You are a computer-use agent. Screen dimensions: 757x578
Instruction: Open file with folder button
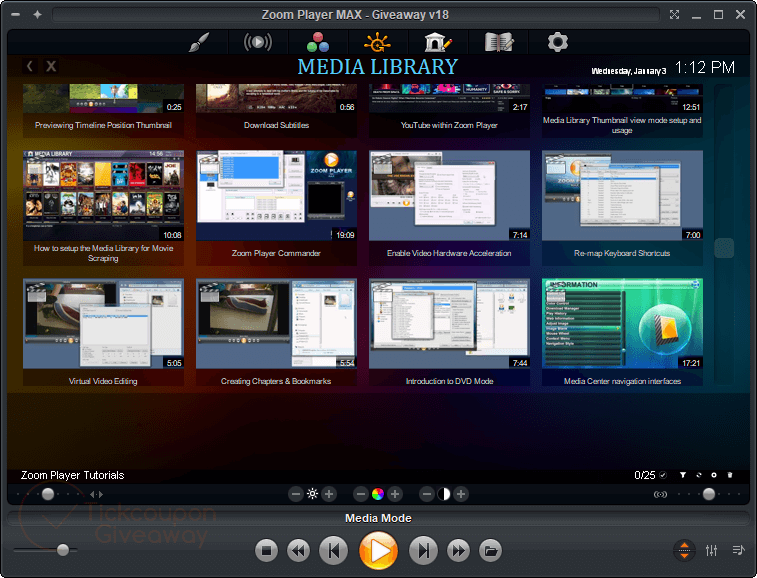pyautogui.click(x=491, y=550)
